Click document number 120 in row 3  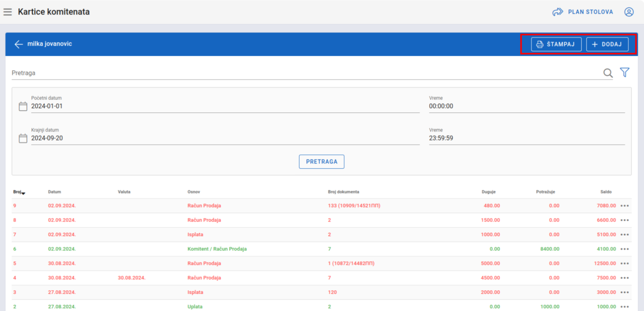[x=332, y=292]
